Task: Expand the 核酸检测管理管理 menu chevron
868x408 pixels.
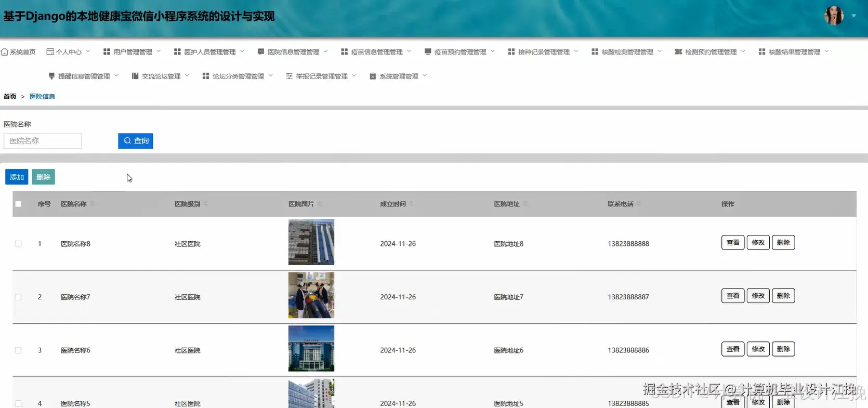Action: click(x=660, y=51)
